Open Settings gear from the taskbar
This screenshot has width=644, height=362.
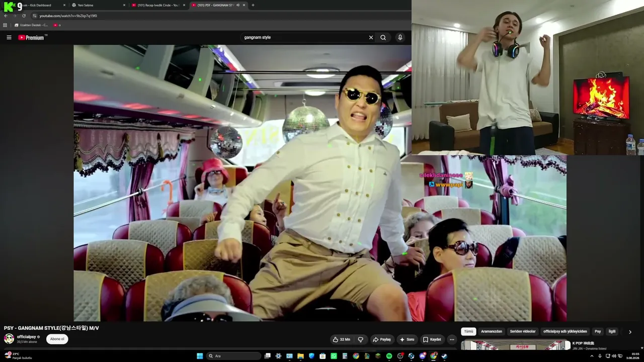coord(278,356)
